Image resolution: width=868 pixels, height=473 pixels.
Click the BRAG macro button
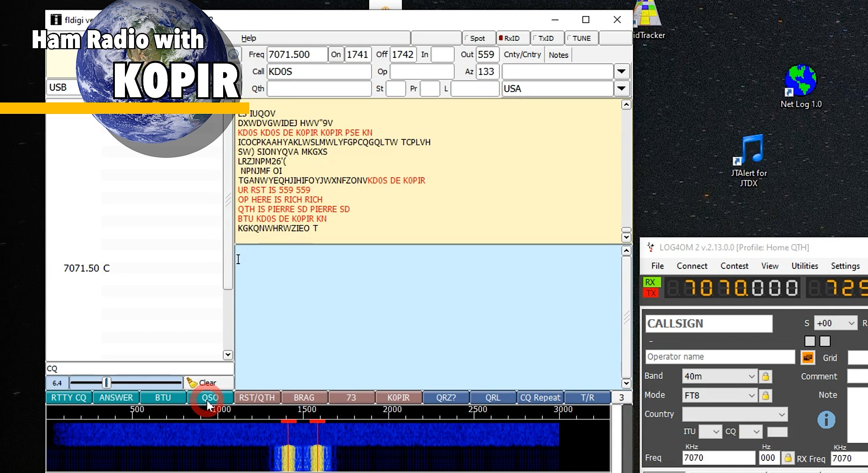(304, 397)
